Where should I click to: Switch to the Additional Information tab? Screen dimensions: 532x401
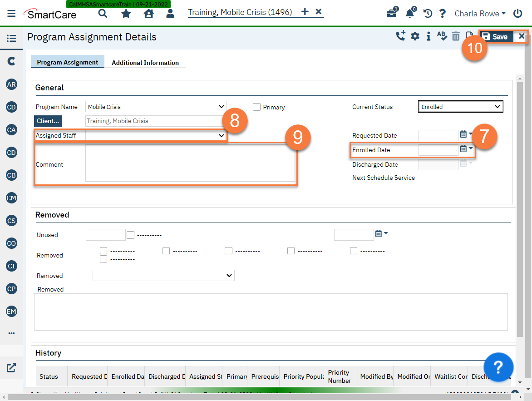pos(145,63)
